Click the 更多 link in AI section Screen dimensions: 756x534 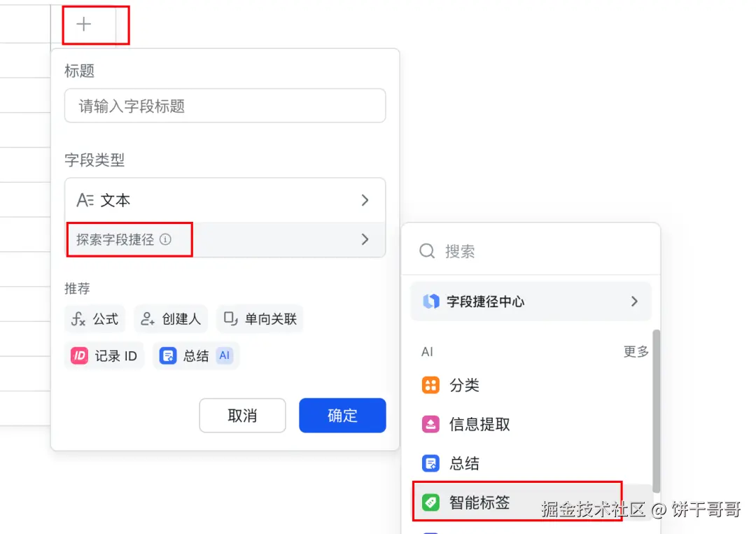pos(636,352)
